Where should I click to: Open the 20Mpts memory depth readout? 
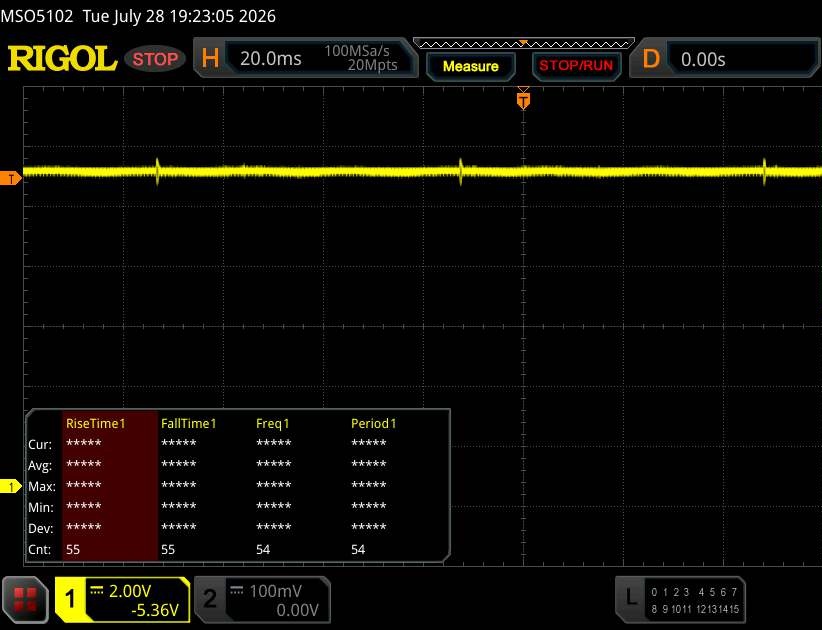pos(372,65)
